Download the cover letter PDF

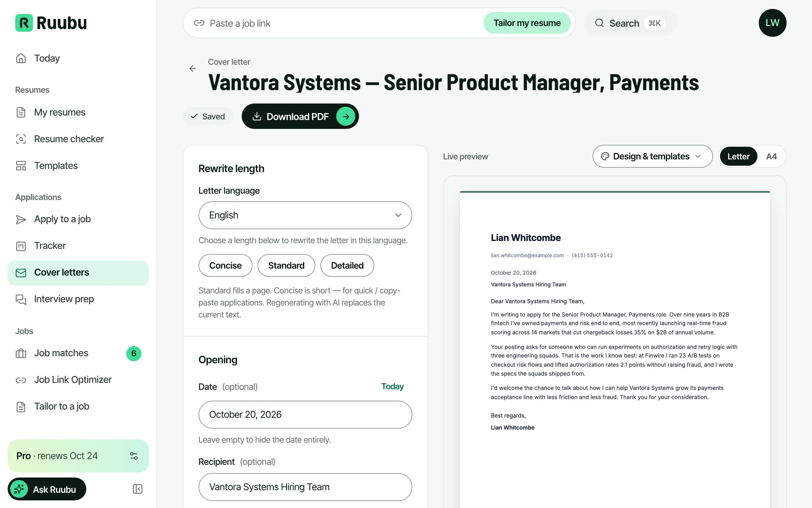click(300, 116)
